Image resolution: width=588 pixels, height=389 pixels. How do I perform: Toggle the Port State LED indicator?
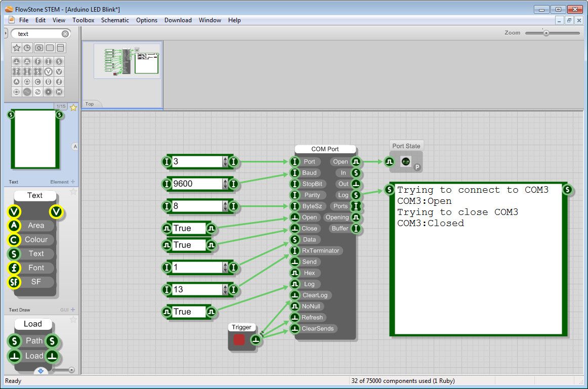click(x=406, y=161)
